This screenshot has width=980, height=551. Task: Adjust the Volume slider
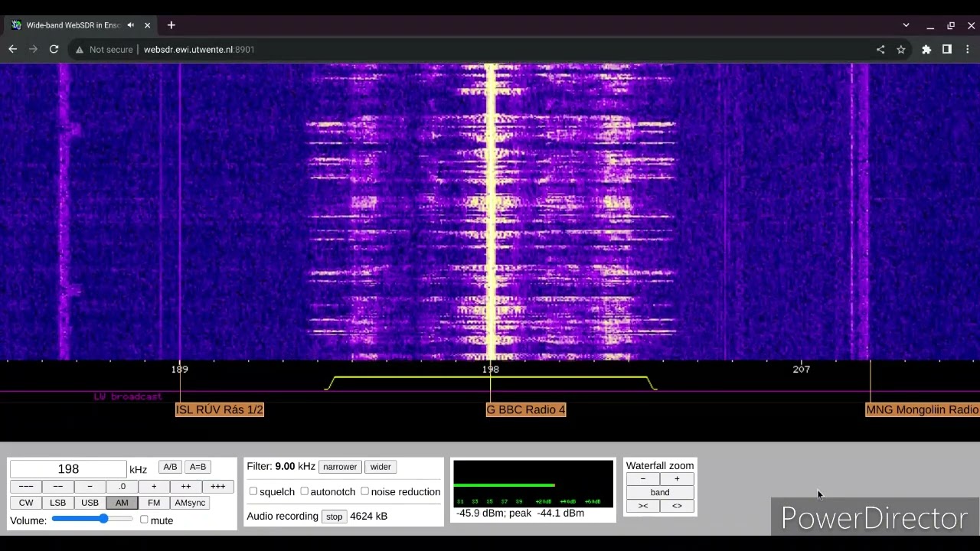click(93, 520)
